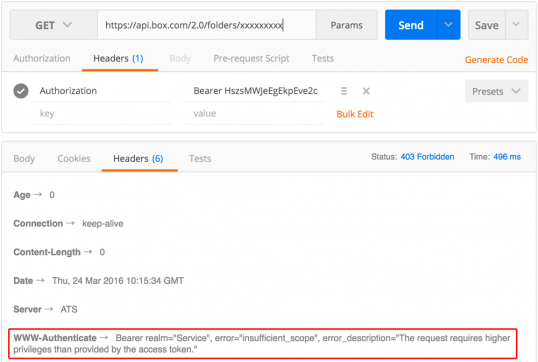This screenshot has width=538, height=362.
Task: Open the GET method dropdown
Action: point(54,25)
